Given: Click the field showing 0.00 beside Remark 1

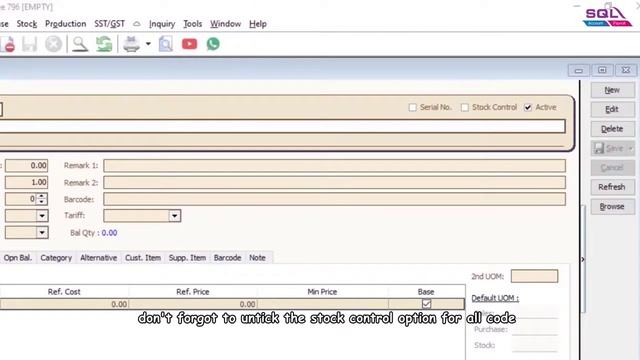Looking at the screenshot, I should pos(27,166).
